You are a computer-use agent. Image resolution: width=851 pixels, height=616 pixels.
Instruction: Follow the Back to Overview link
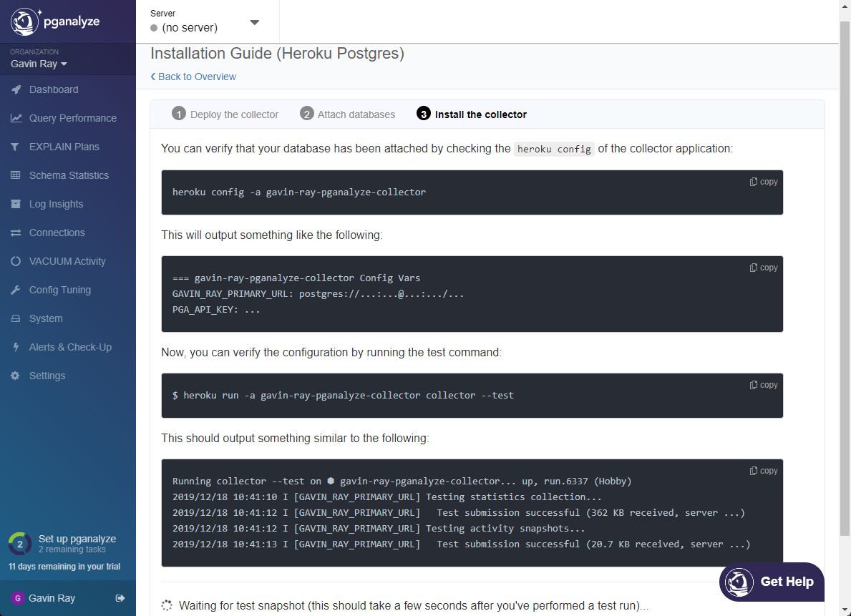click(193, 77)
